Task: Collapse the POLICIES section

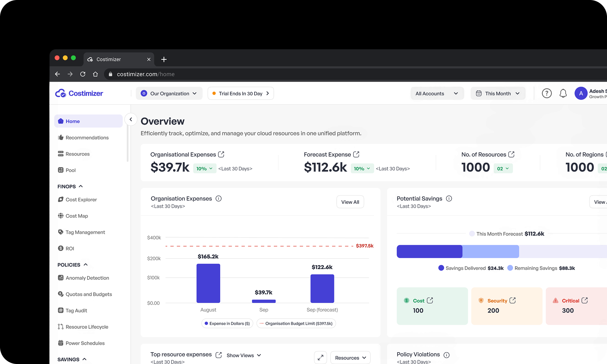Action: (85, 264)
